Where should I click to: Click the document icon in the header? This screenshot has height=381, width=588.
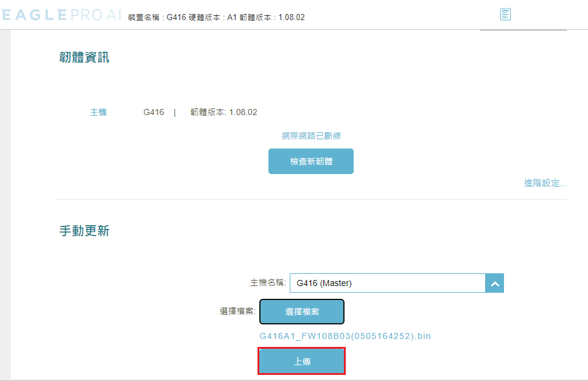pyautogui.click(x=505, y=14)
